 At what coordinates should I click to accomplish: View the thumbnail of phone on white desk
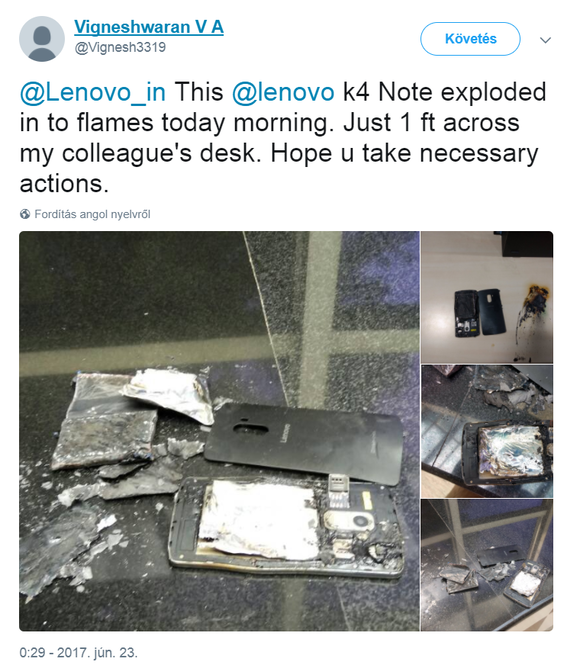[x=487, y=297]
